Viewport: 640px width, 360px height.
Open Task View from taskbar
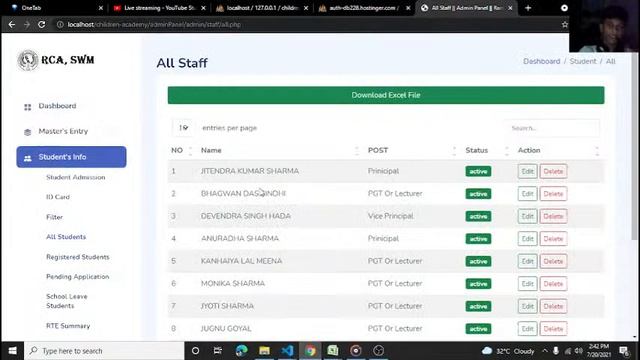pyautogui.click(x=218, y=351)
